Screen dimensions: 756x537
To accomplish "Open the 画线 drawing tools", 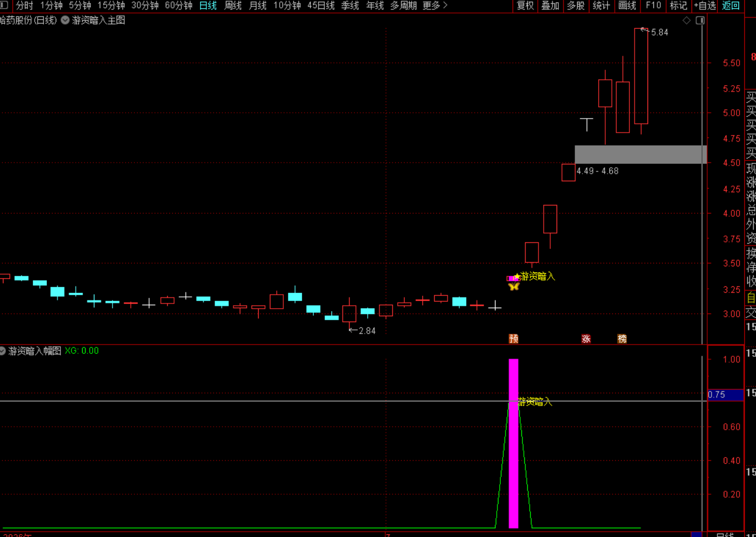I will point(628,5).
